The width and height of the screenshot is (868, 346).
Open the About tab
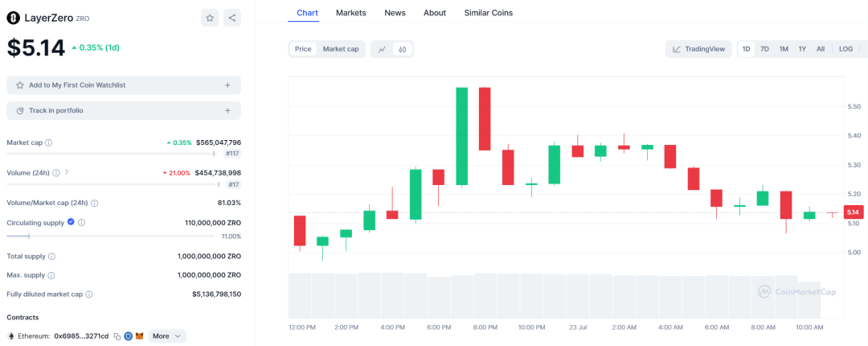tap(435, 13)
